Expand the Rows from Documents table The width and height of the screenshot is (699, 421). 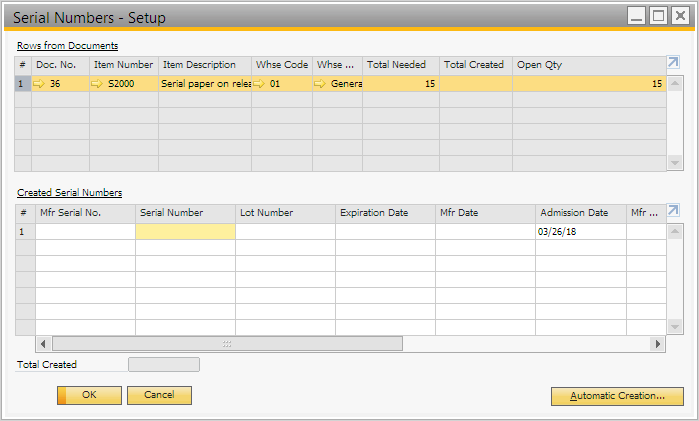pos(673,62)
